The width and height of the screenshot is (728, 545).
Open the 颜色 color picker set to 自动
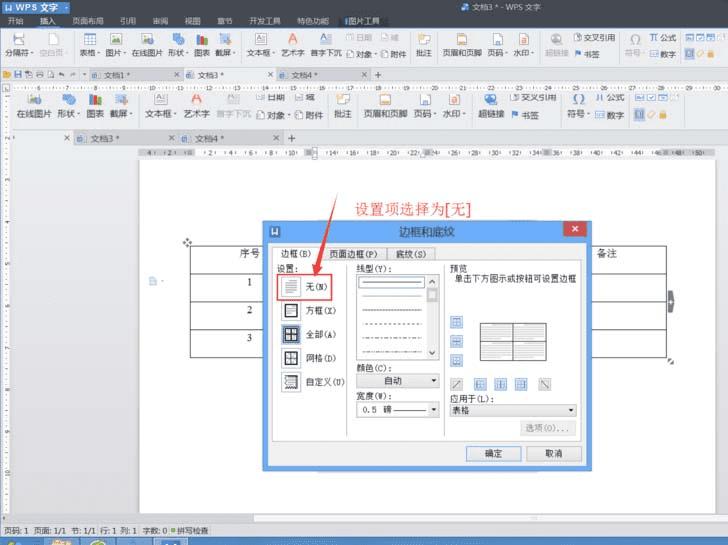point(397,381)
